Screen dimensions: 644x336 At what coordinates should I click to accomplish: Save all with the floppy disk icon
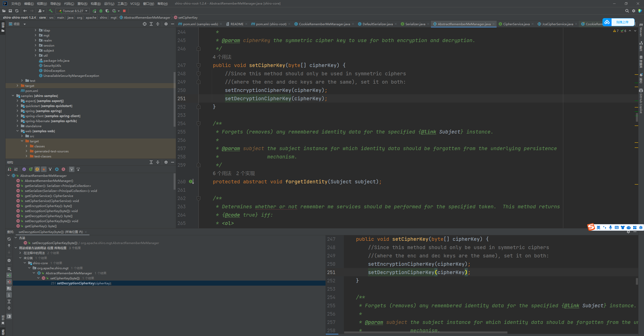coord(10,11)
